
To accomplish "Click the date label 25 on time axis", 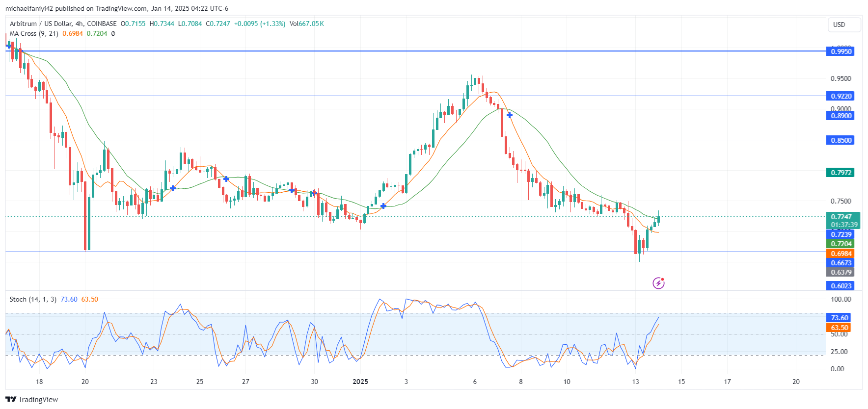I will pos(200,382).
